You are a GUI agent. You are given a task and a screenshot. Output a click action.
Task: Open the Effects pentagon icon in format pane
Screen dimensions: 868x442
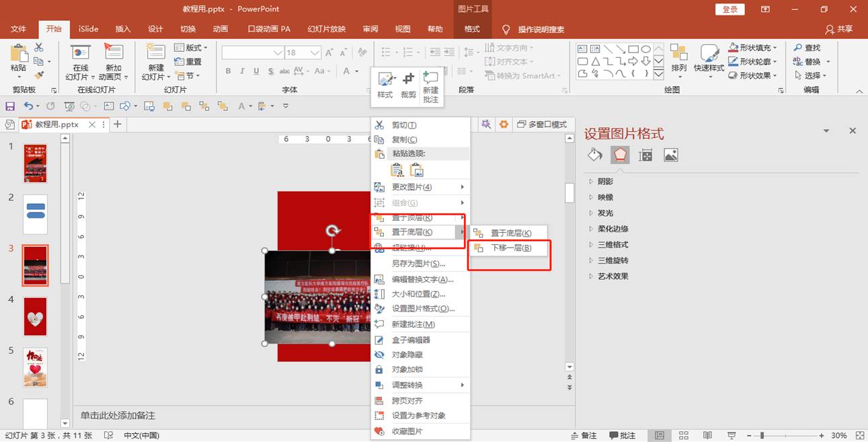pos(620,155)
